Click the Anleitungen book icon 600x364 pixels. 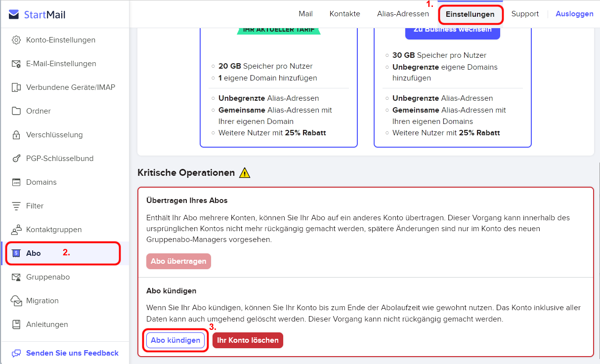tap(16, 324)
